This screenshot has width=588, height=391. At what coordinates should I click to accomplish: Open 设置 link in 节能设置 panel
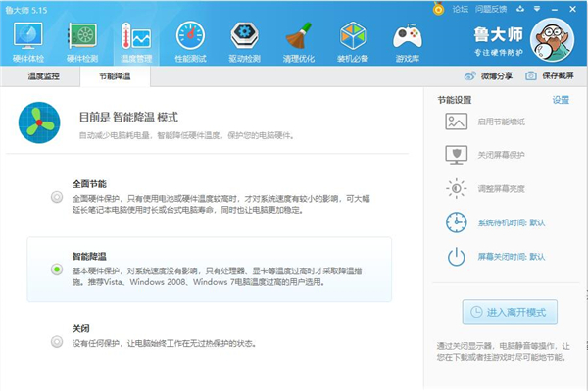(x=561, y=100)
